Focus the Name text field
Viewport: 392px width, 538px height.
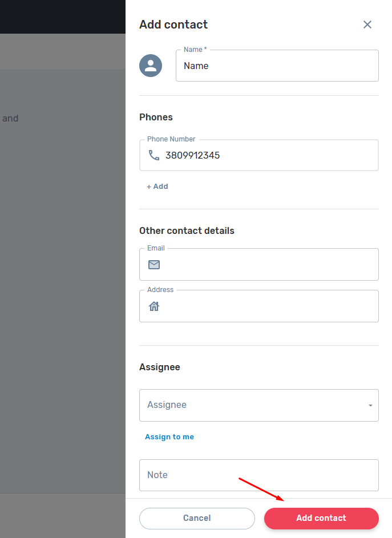(x=277, y=66)
